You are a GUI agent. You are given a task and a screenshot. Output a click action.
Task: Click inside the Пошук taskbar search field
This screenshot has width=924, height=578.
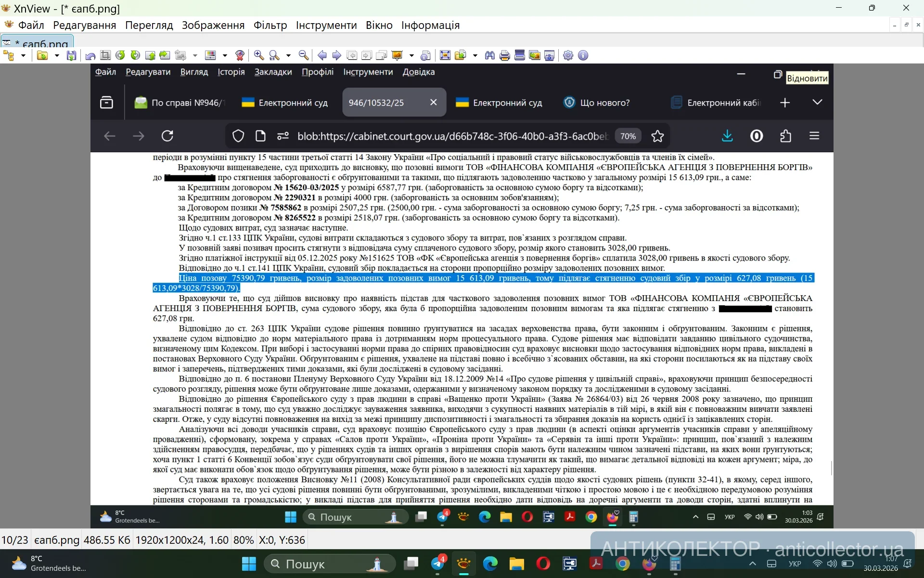330,564
